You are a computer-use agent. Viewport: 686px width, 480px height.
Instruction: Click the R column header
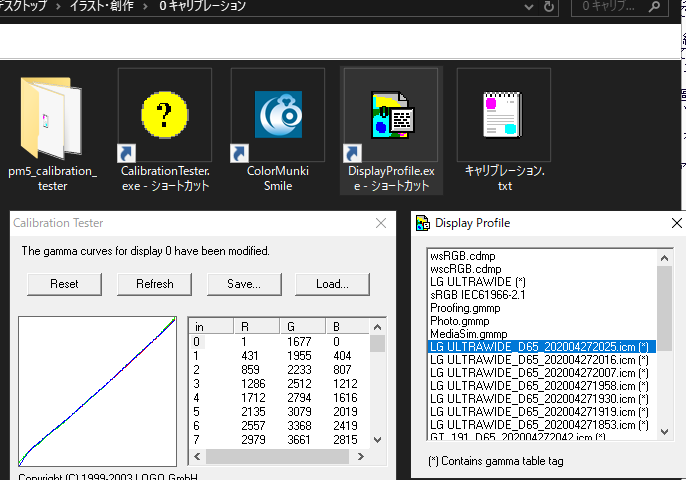click(x=256, y=326)
